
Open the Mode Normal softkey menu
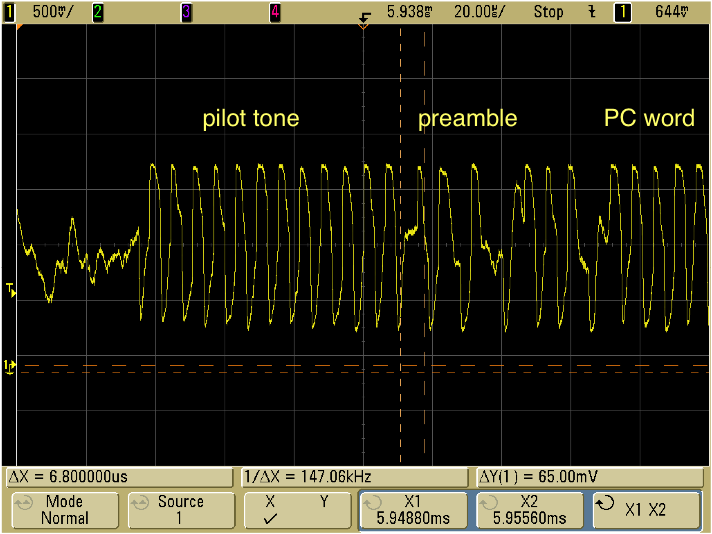(x=64, y=510)
